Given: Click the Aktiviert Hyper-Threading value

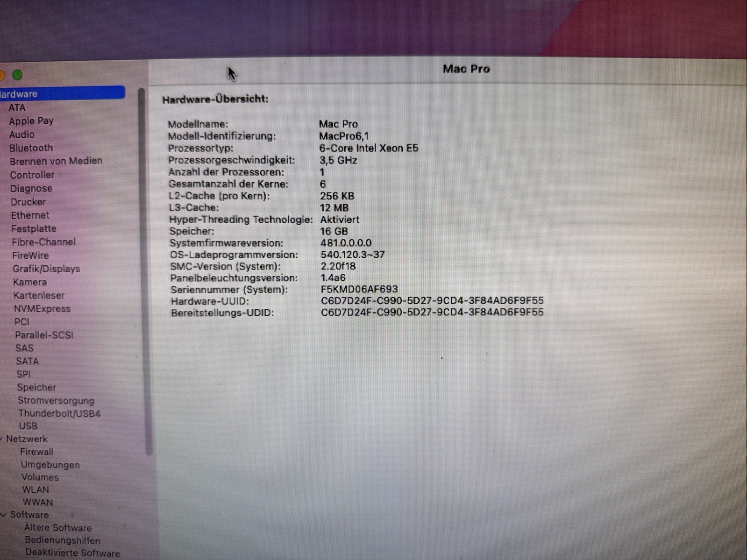Looking at the screenshot, I should [x=340, y=220].
